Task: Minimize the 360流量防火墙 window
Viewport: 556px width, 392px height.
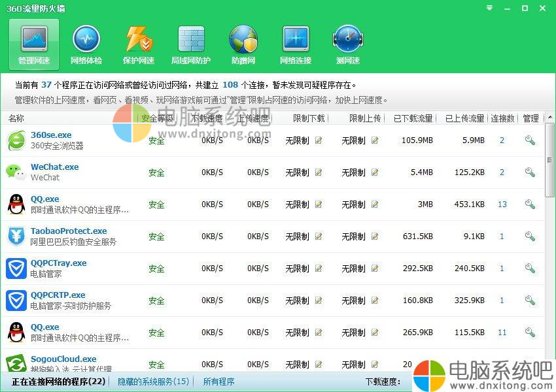Action: (x=508, y=8)
